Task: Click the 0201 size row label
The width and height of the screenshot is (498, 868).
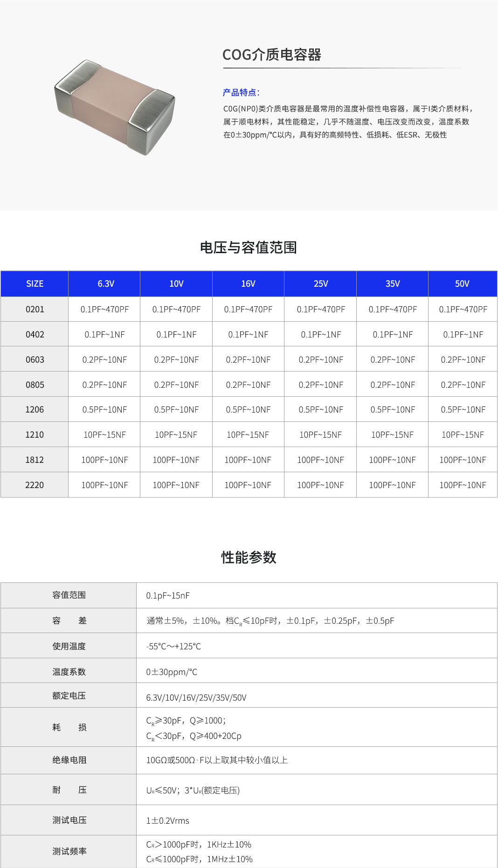Action: (35, 309)
